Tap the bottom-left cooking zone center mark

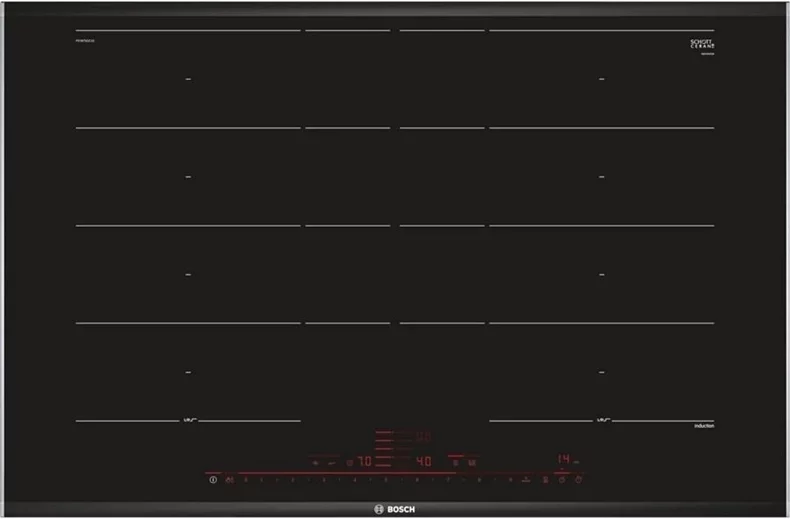pyautogui.click(x=187, y=372)
